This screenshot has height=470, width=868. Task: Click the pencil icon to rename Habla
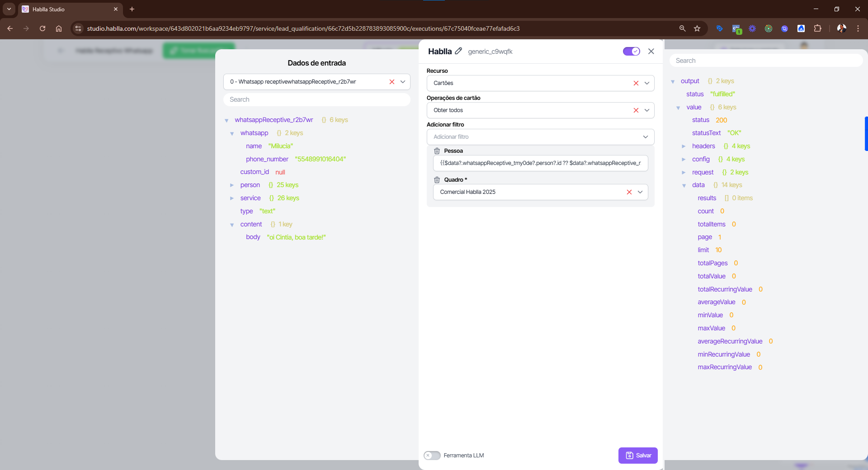tap(458, 51)
